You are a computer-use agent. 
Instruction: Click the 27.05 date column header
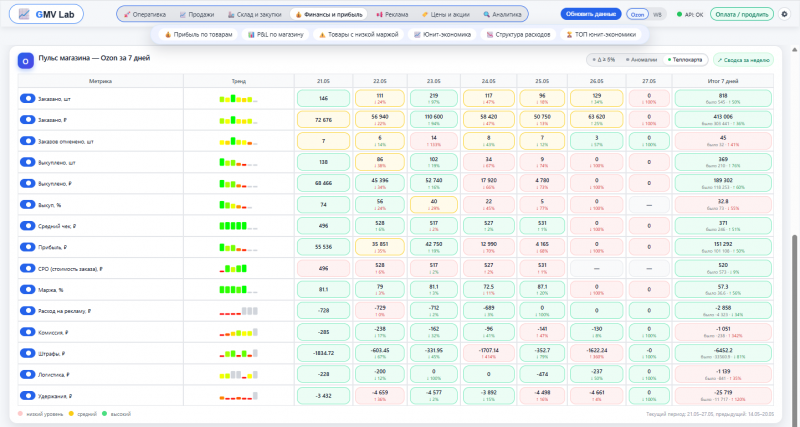point(648,81)
